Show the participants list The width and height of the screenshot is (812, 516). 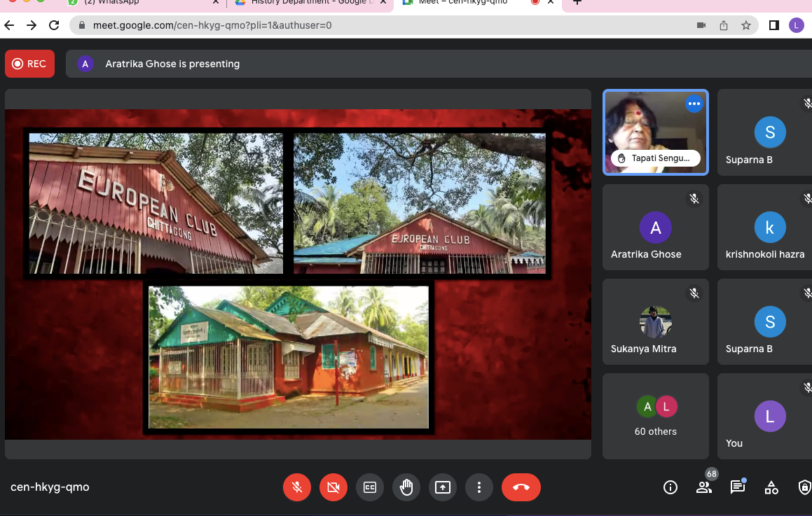[703, 487]
